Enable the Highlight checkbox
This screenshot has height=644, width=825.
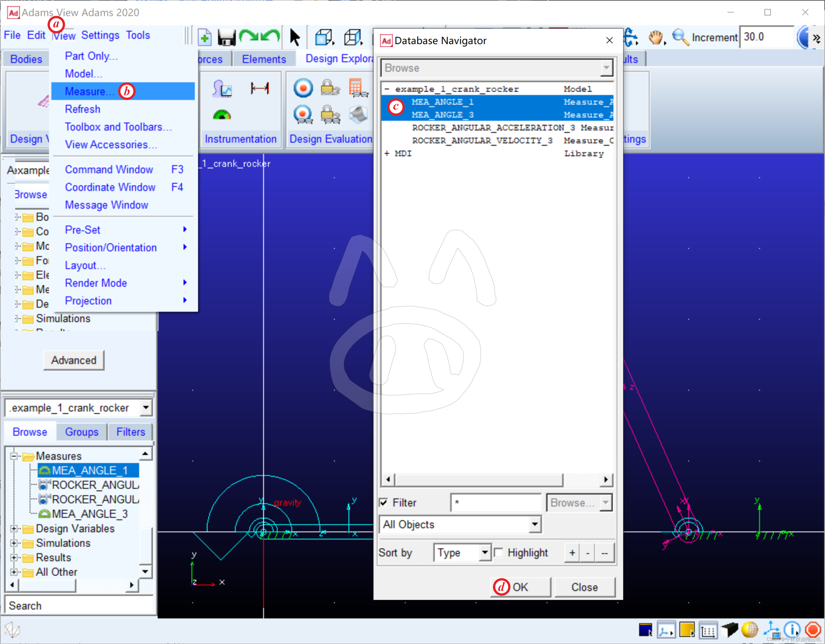tap(499, 553)
